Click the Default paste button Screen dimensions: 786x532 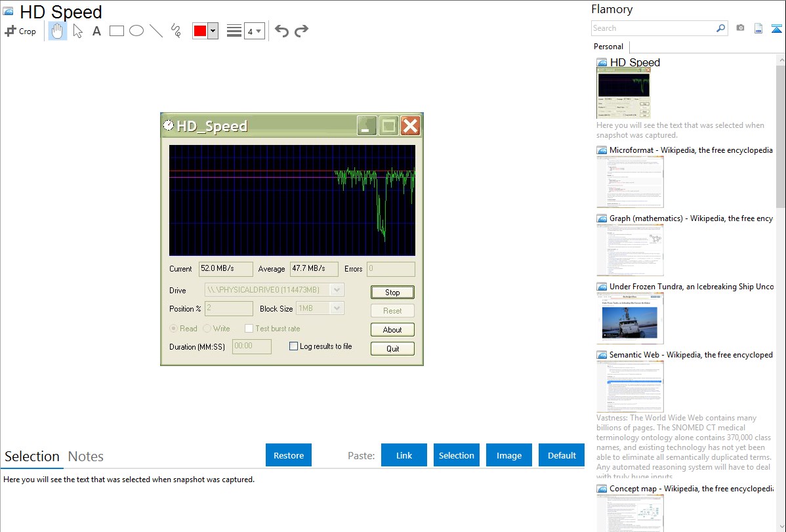562,455
